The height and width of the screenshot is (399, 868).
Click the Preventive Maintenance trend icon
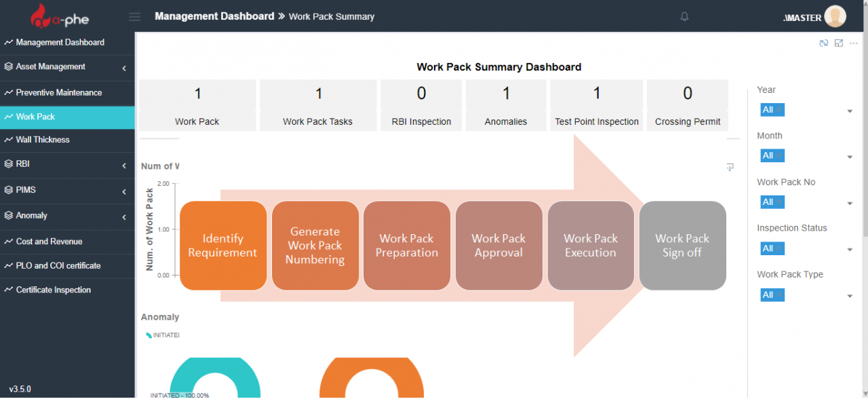(10, 92)
